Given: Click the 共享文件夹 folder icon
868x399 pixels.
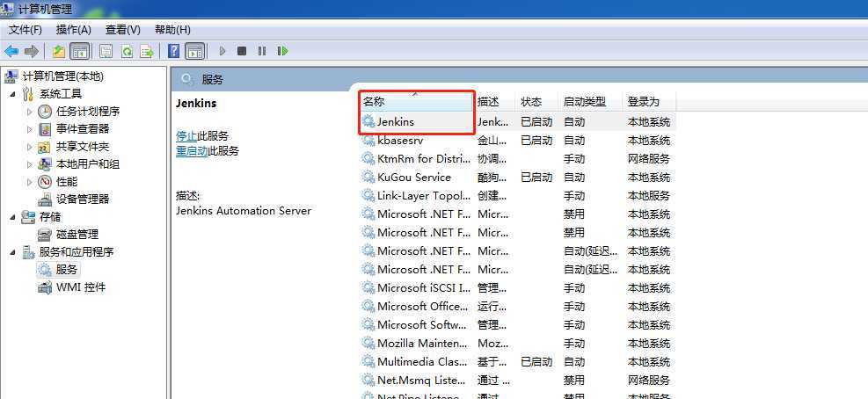Looking at the screenshot, I should tap(45, 147).
